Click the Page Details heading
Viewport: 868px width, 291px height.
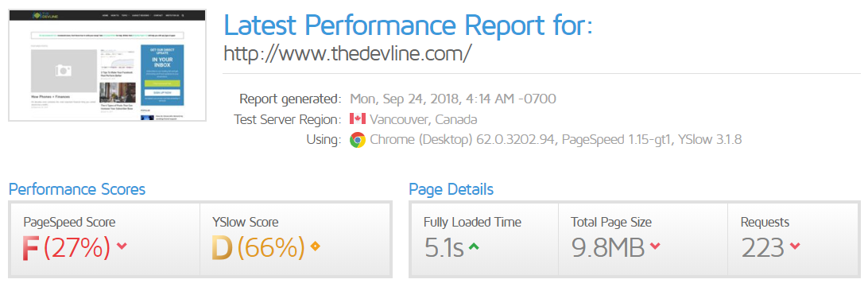coord(451,190)
